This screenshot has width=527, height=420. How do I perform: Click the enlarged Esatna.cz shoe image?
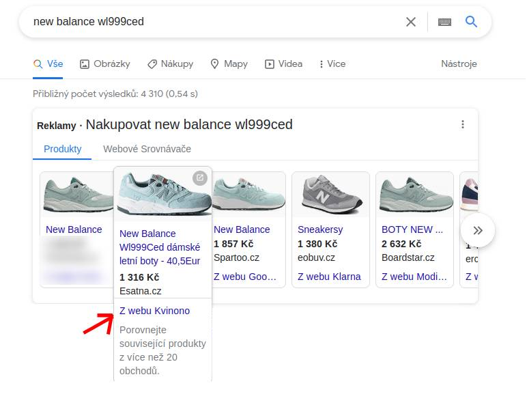163,193
